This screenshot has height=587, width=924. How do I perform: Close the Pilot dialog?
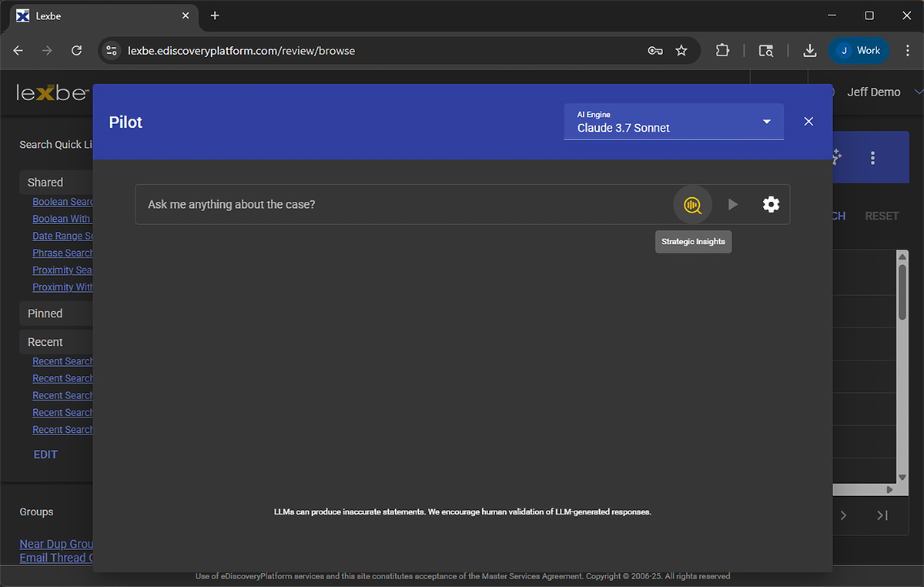click(808, 122)
